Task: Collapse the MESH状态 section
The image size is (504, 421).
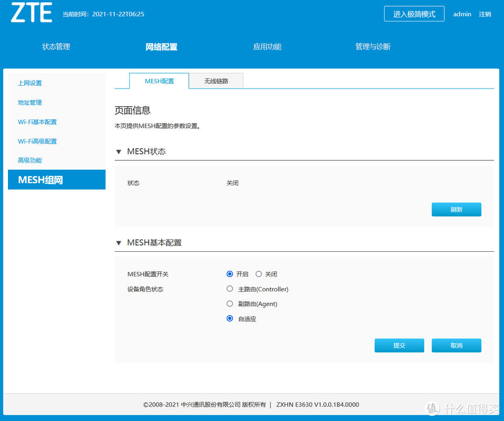Action: 119,151
